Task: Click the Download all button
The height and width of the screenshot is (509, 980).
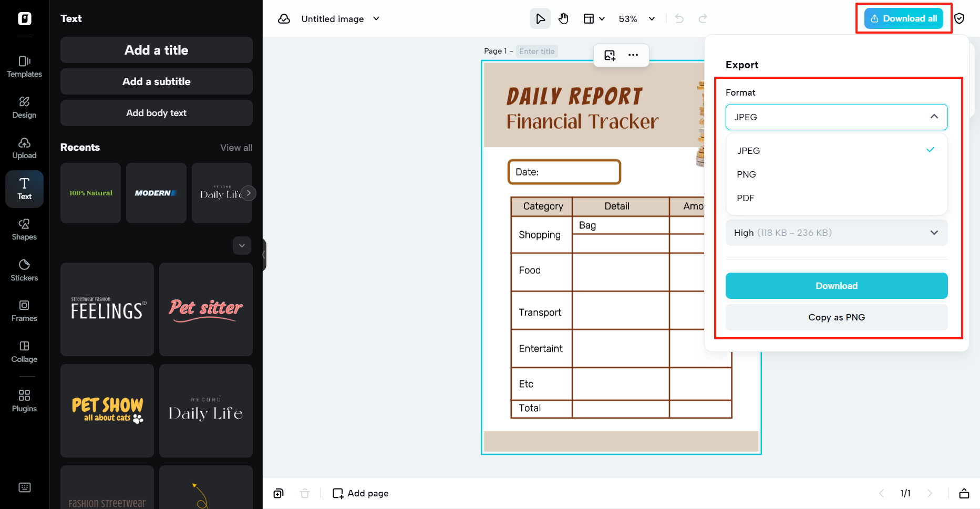Action: pos(903,18)
